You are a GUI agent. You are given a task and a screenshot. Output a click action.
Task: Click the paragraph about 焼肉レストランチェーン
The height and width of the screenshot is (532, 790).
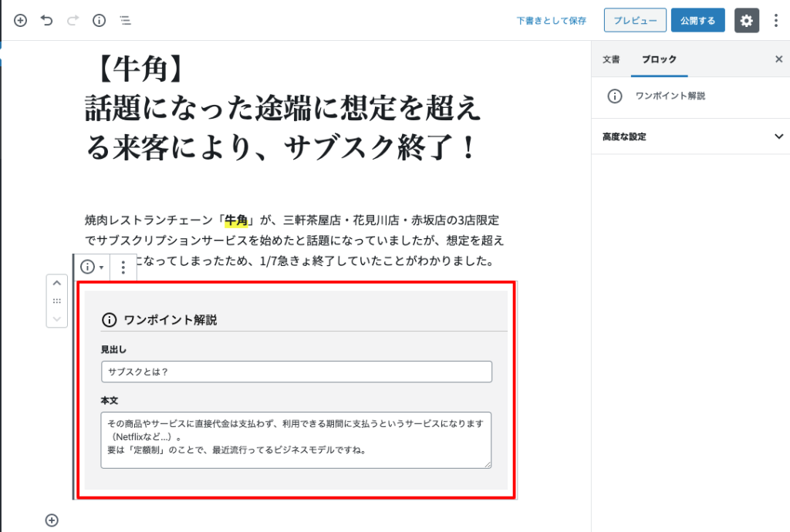pos(295,240)
